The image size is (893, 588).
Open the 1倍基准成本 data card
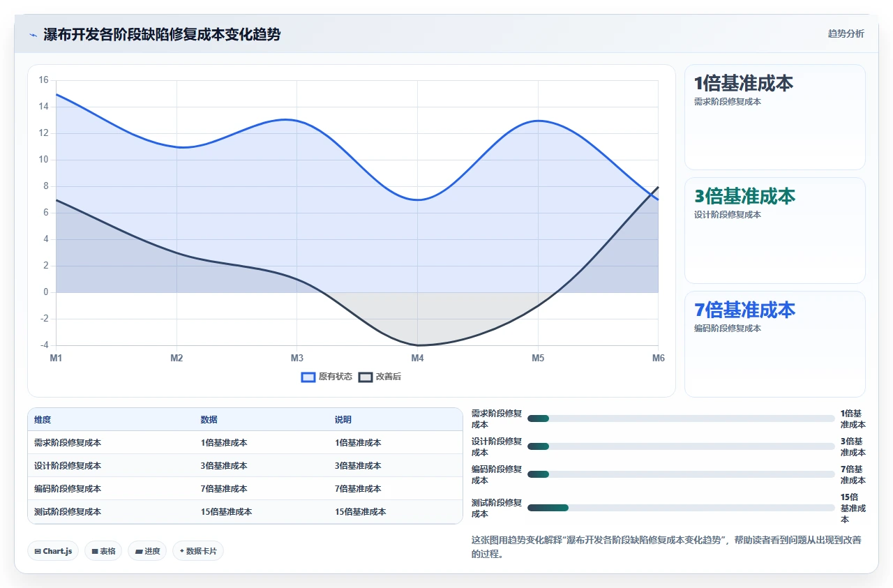pos(775,117)
